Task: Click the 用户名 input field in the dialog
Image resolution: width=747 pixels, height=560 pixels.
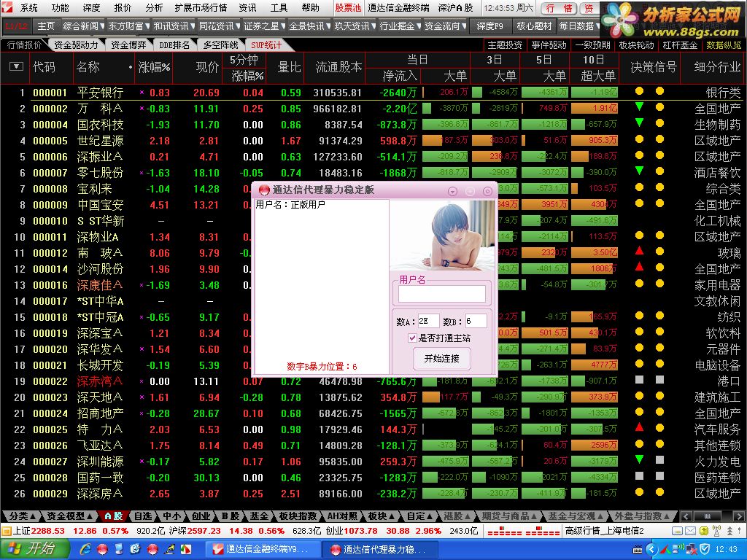Action: tap(441, 293)
